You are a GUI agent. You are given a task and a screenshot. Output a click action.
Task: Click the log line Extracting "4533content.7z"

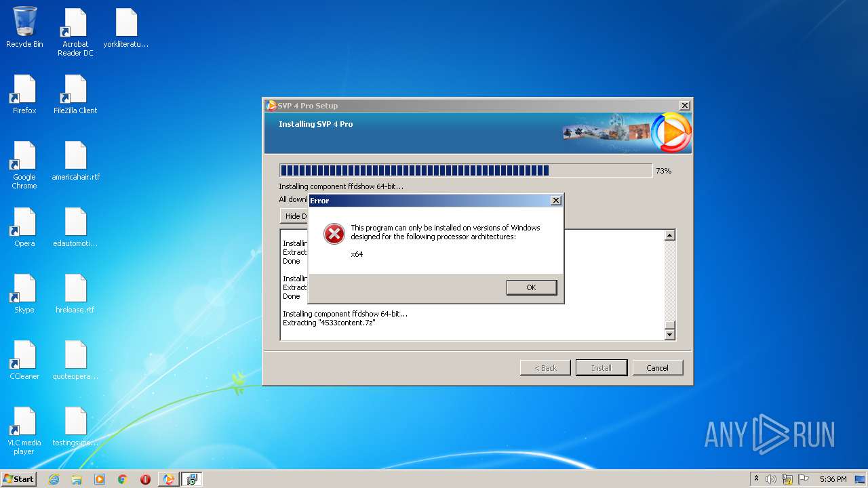329,323
